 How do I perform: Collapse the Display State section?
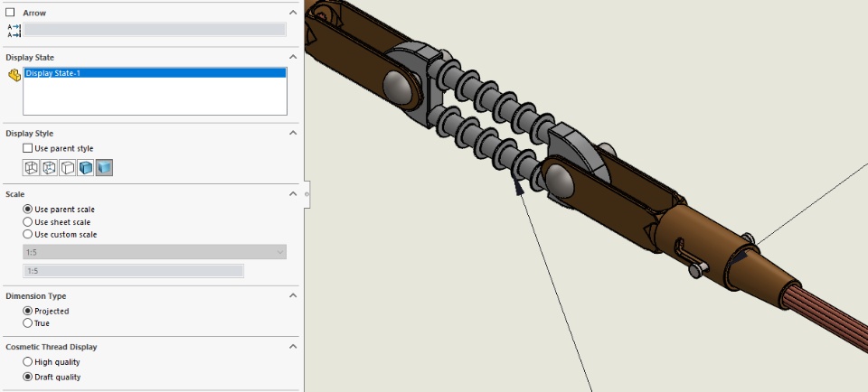click(x=293, y=56)
